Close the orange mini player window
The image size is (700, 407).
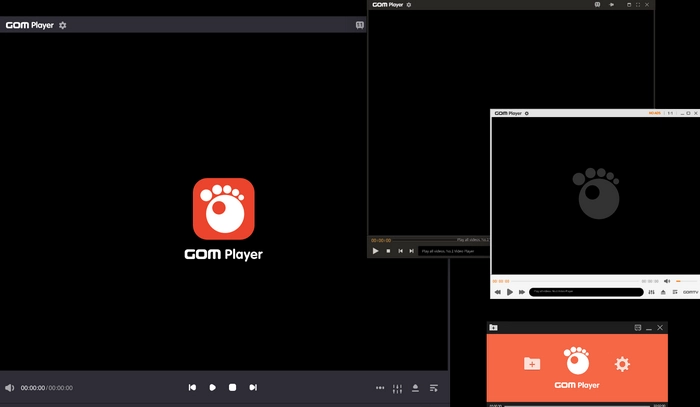660,328
